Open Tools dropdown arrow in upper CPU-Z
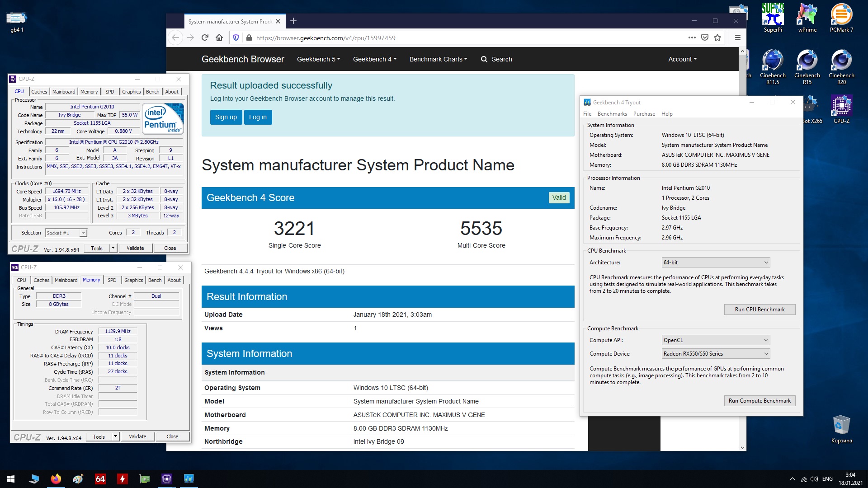This screenshot has width=868, height=488. [x=113, y=248]
